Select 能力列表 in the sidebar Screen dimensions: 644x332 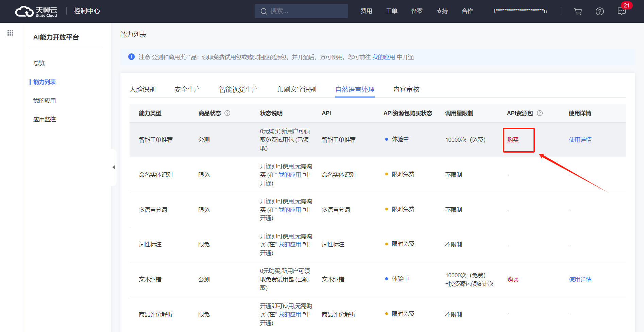[x=45, y=82]
